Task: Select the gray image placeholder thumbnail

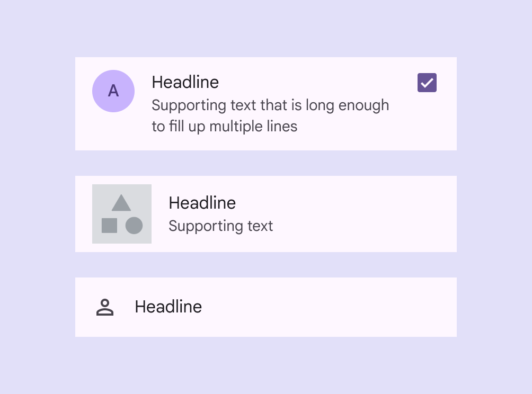Action: tap(122, 214)
